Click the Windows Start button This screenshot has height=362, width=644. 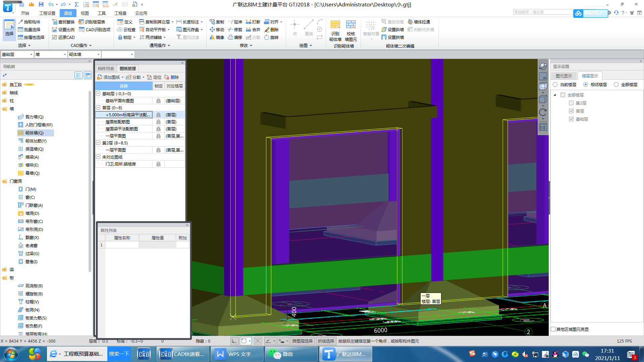click(10, 354)
